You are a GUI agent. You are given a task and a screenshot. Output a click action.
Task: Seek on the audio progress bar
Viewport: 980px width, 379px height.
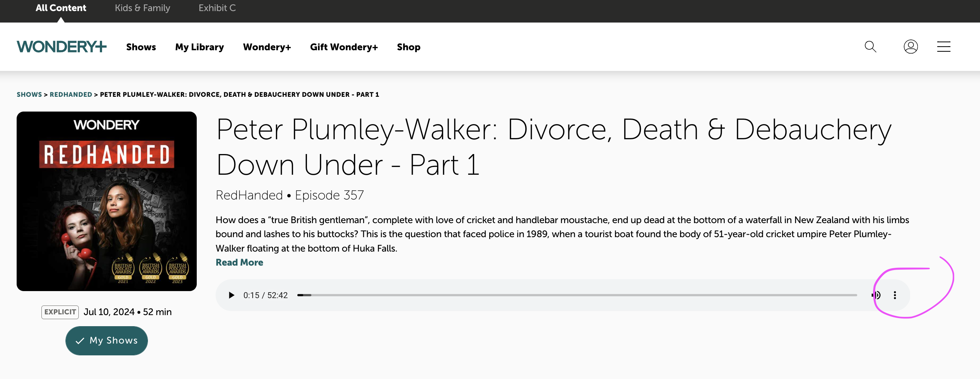[x=577, y=296]
